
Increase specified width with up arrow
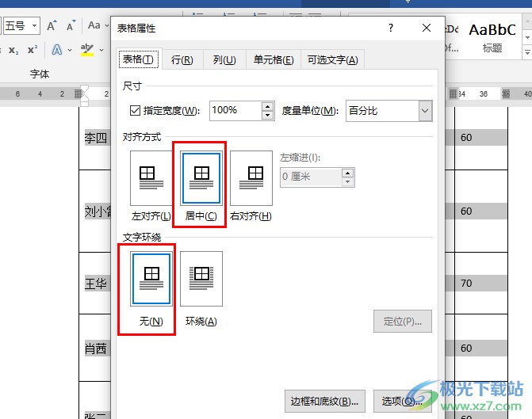(268, 106)
